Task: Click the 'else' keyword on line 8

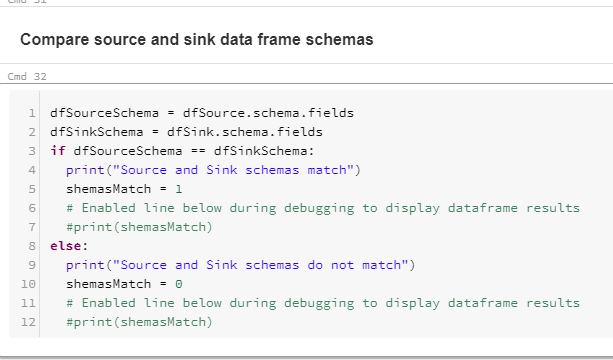Action: point(66,246)
